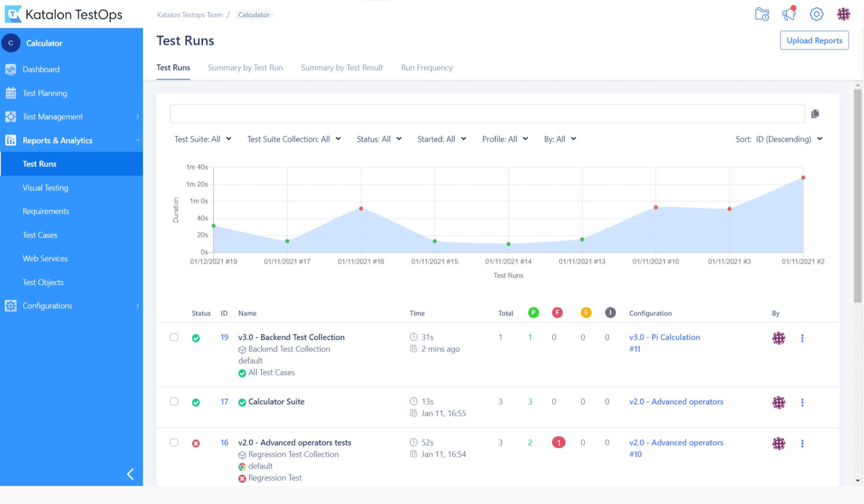Click the Incomplete column gray I icon

coord(610,312)
